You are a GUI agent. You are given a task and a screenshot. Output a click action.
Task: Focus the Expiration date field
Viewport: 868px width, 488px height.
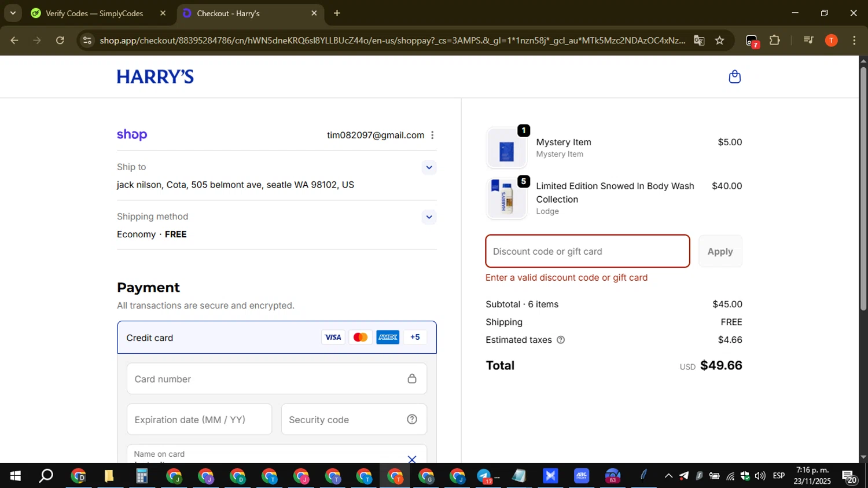[x=199, y=419]
